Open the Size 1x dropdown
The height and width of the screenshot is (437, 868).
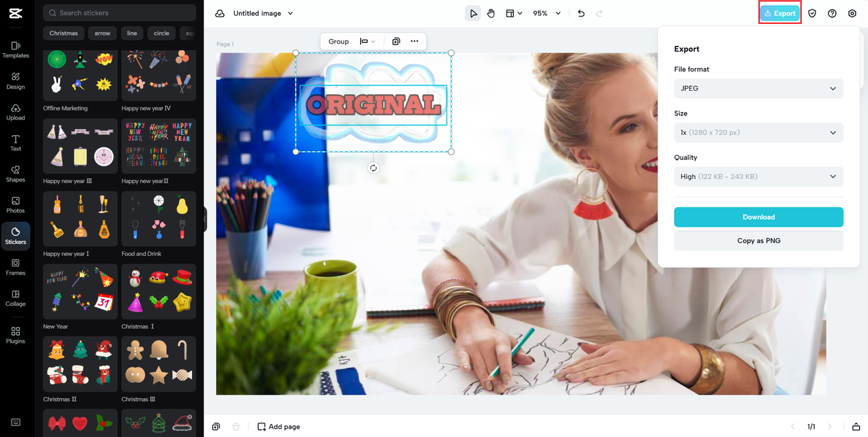(759, 132)
